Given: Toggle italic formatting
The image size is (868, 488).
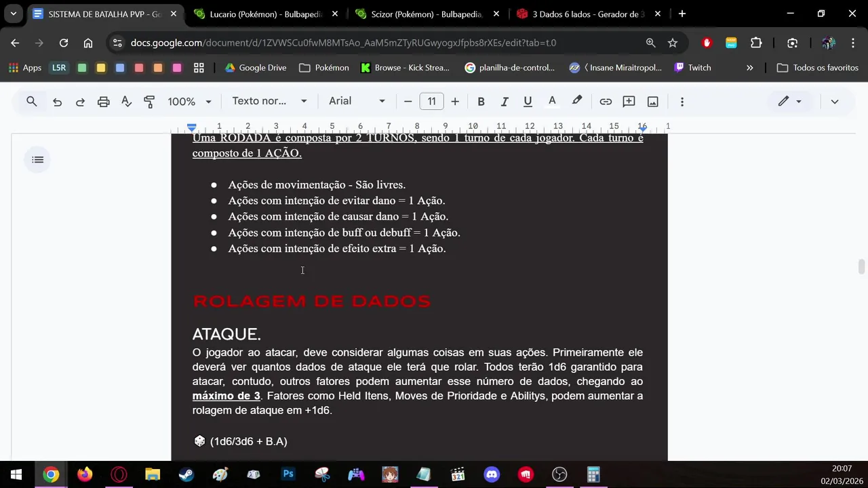Looking at the screenshot, I should pos(504,102).
